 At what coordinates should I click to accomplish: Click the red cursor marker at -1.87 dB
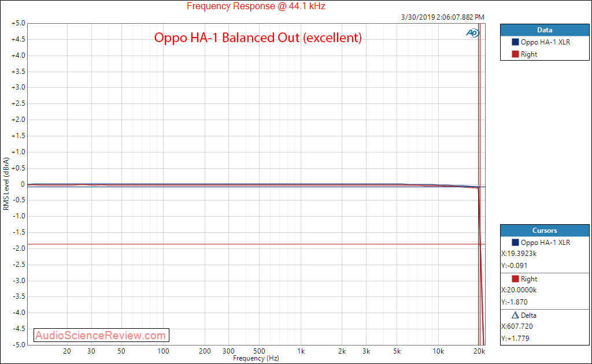[x=480, y=244]
